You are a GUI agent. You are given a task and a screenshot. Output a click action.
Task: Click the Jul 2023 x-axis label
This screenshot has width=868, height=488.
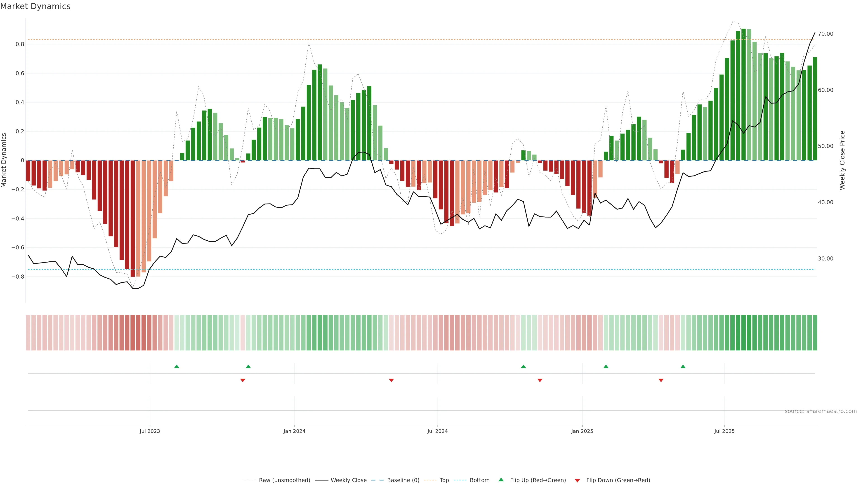pyautogui.click(x=150, y=431)
